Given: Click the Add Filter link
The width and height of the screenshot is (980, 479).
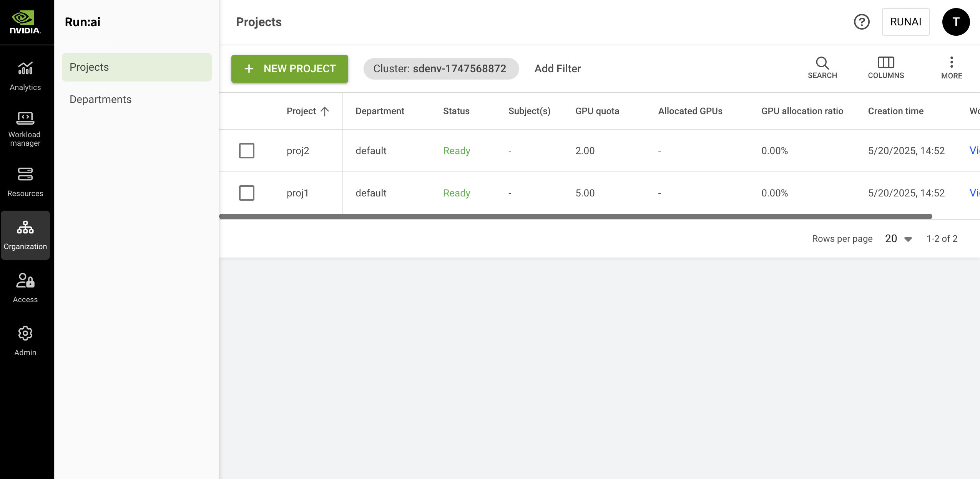Looking at the screenshot, I should 557,69.
